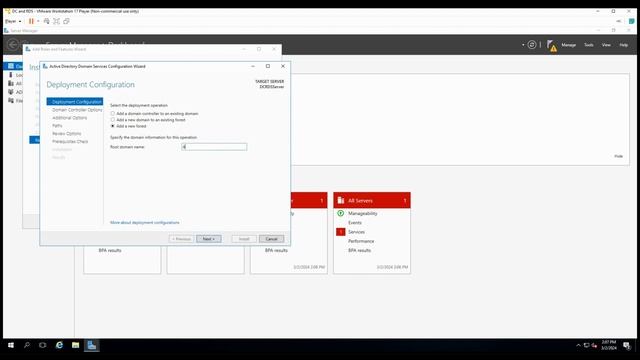The height and width of the screenshot is (360, 640).
Task: Open the View menu
Action: coord(606,45)
